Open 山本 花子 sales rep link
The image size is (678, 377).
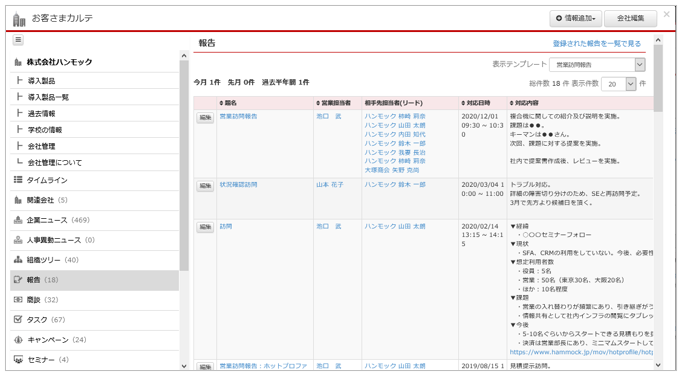pyautogui.click(x=329, y=185)
